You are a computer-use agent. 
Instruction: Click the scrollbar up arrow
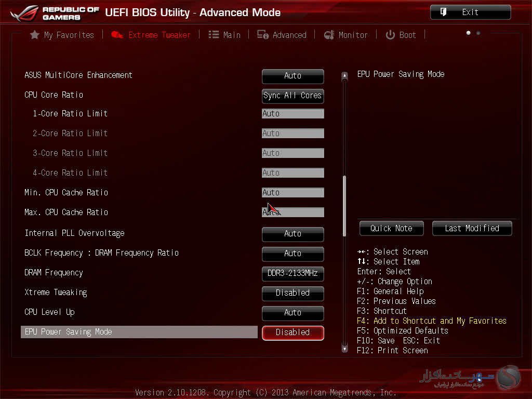[x=344, y=76]
